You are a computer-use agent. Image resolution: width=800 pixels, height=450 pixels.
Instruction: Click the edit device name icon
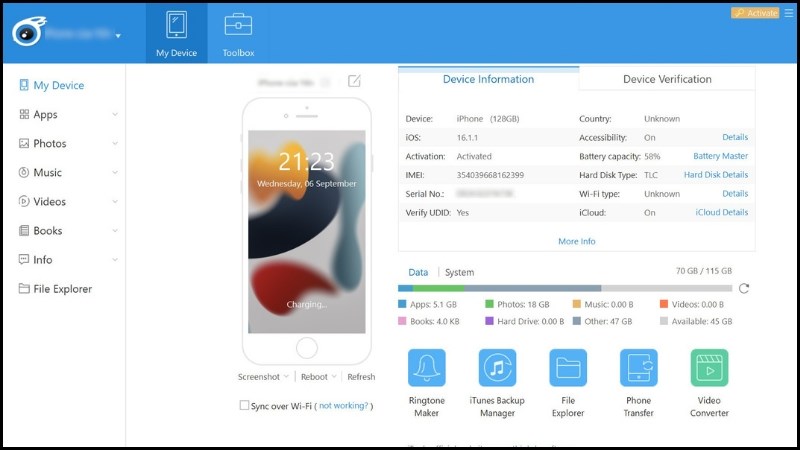354,81
